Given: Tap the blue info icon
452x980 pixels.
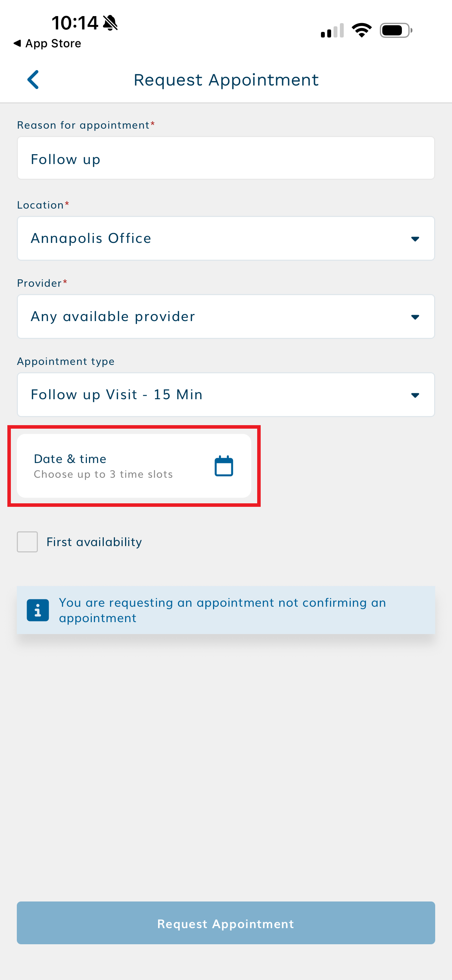Looking at the screenshot, I should (x=38, y=610).
